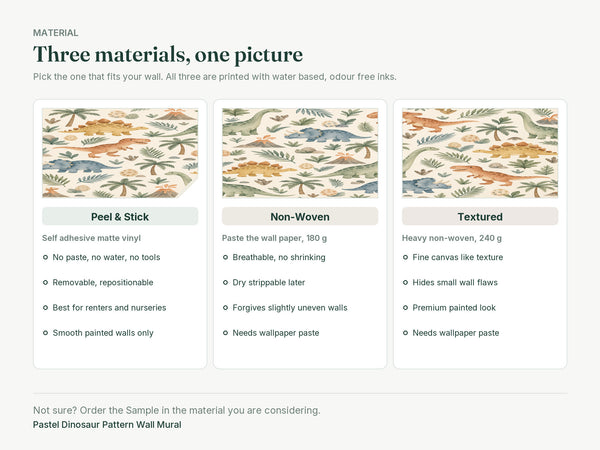Image resolution: width=600 pixels, height=450 pixels.
Task: Click bullet beside 'Removable, repositionable'
Action: (x=45, y=283)
